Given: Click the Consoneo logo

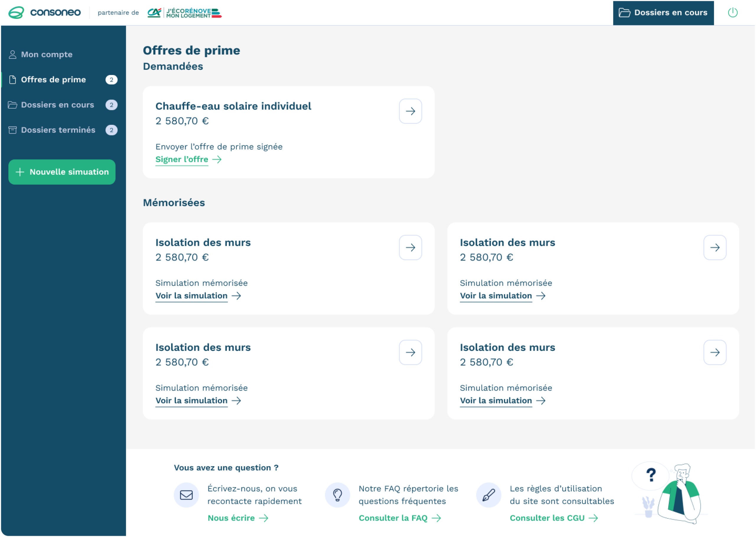Looking at the screenshot, I should click(45, 13).
